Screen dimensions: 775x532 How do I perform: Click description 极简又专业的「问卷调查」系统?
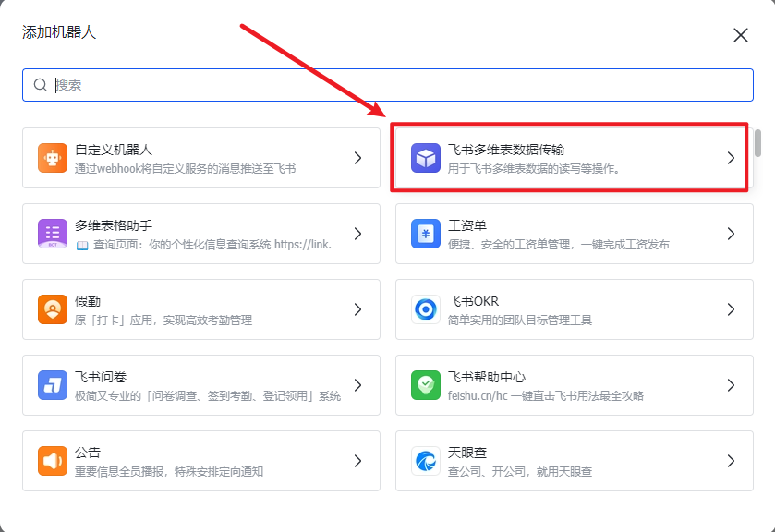[208, 396]
